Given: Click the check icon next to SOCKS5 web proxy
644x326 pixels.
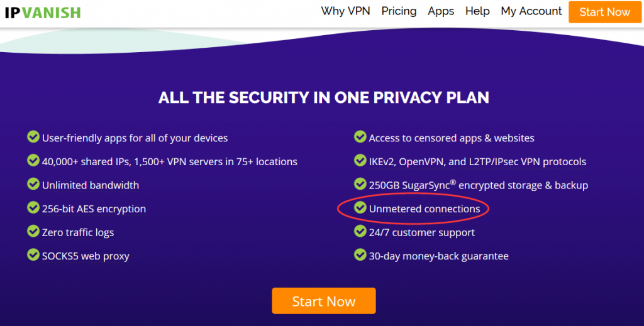Looking at the screenshot, I should 33,254.
